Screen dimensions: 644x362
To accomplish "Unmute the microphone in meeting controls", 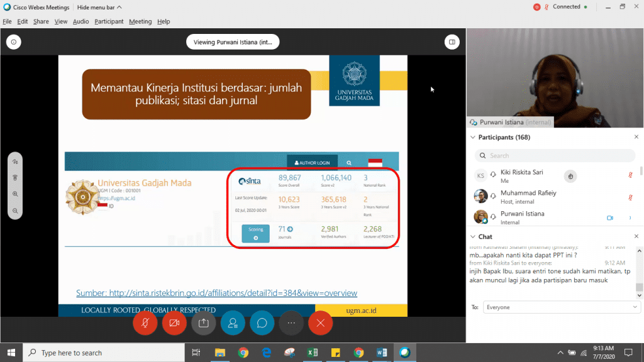I will (x=145, y=323).
